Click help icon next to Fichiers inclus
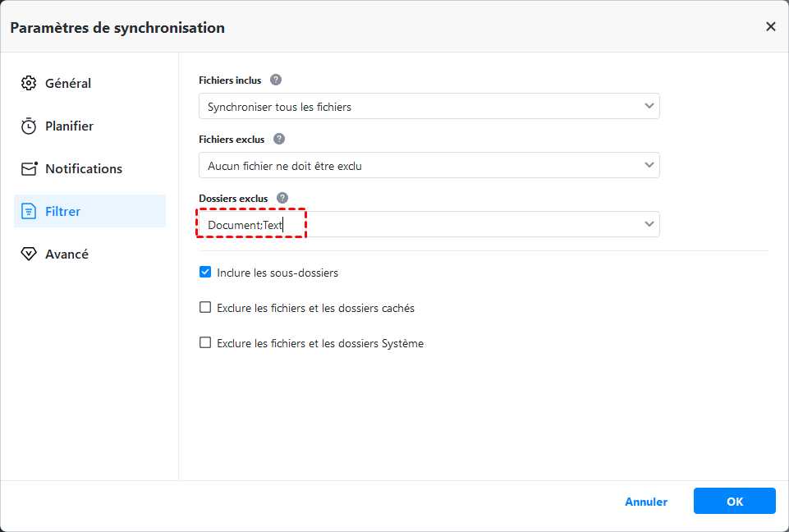The image size is (789, 532). click(x=276, y=80)
